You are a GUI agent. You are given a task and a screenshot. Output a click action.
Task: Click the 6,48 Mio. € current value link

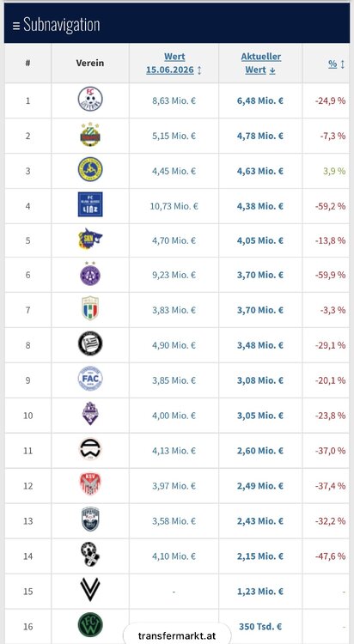pos(259,100)
